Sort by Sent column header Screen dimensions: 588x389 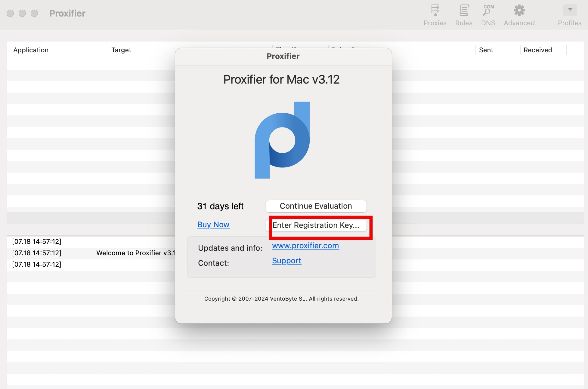pyautogui.click(x=486, y=50)
